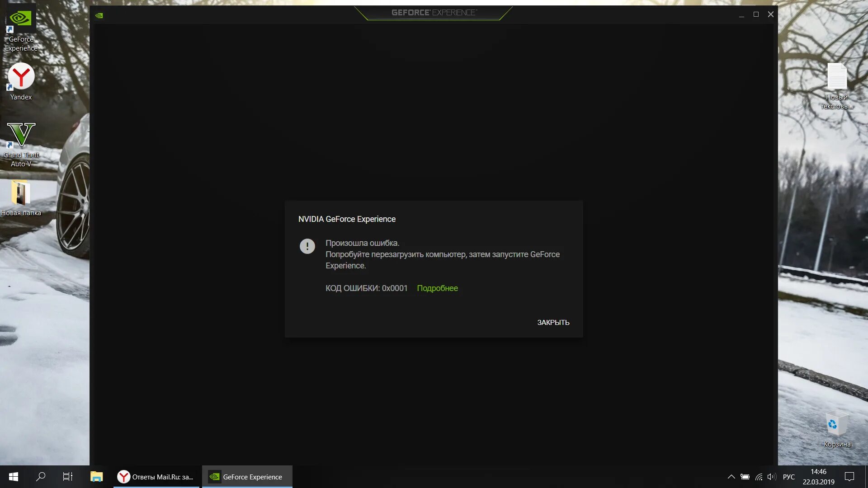This screenshot has height=488, width=868.
Task: Click ЗАКРЫТЬ to dismiss the error dialog
Action: click(553, 322)
